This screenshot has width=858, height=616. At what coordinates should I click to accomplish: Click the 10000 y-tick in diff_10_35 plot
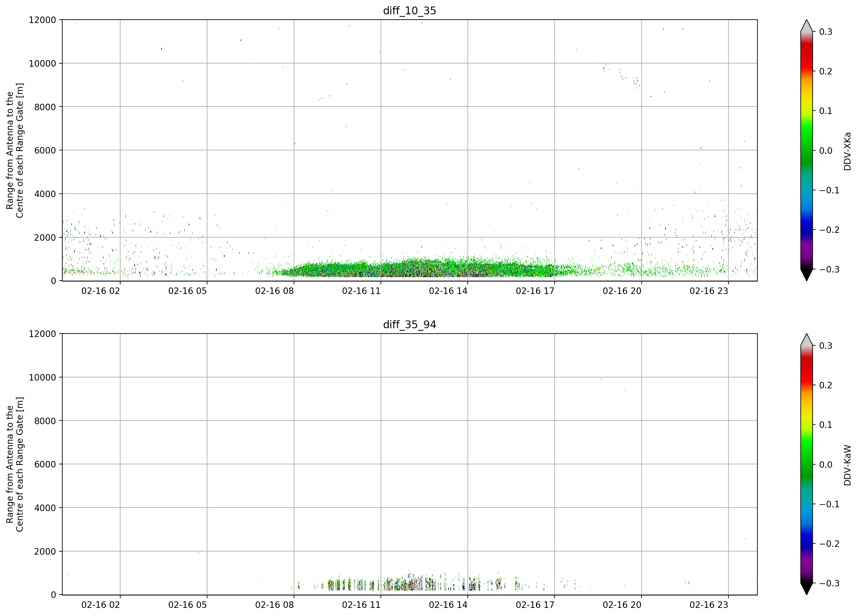coord(42,63)
